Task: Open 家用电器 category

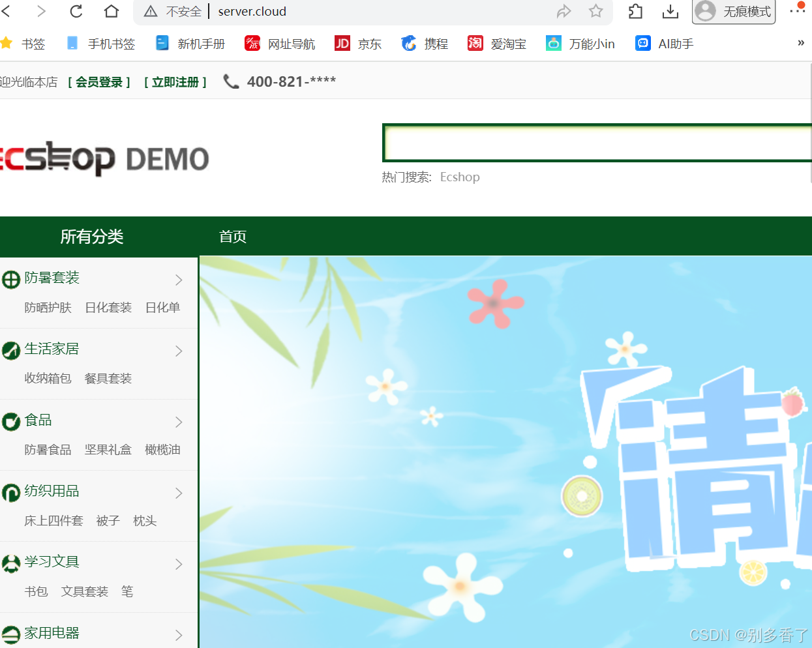Action: (52, 633)
